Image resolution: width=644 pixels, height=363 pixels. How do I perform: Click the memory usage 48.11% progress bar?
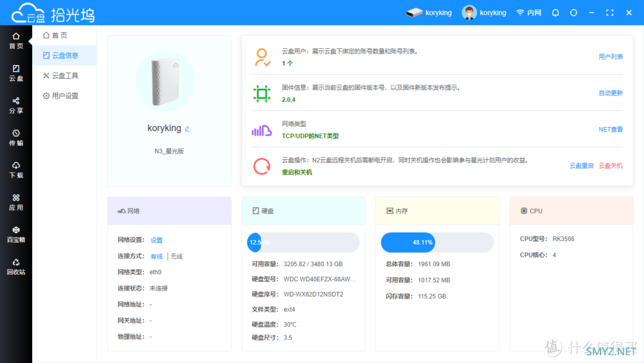(438, 242)
